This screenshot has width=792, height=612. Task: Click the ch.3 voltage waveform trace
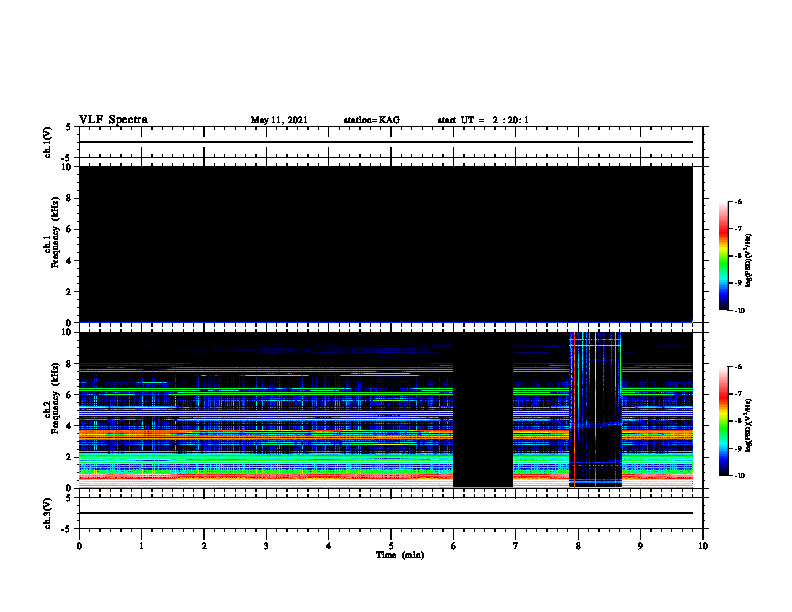[385, 513]
